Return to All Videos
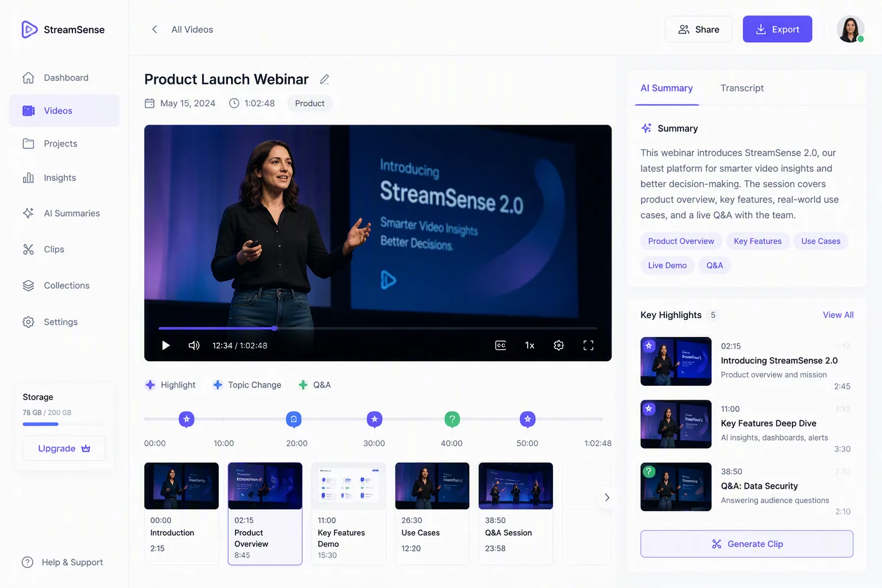Screen dimensions: 882x588 (x=192, y=29)
